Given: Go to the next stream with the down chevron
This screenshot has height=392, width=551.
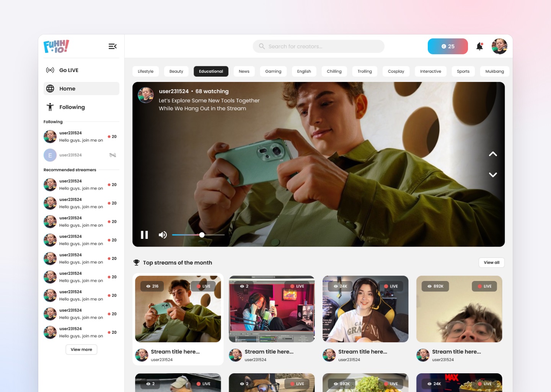Looking at the screenshot, I should coord(493,175).
